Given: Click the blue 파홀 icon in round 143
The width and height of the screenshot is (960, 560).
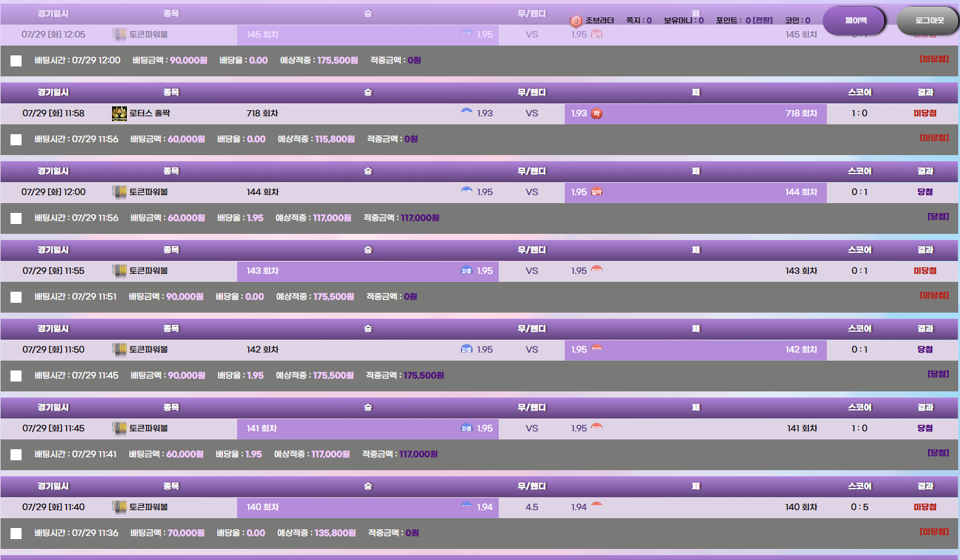Looking at the screenshot, I should tap(467, 271).
